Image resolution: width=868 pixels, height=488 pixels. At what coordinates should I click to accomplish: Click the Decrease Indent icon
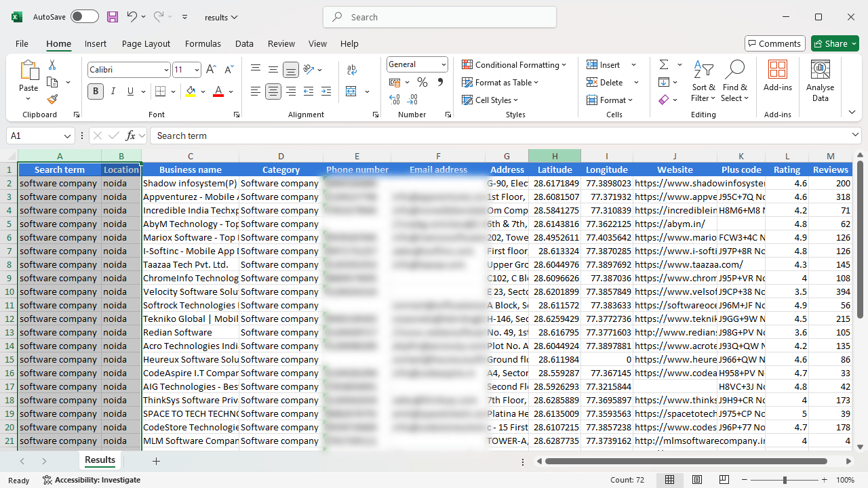(x=309, y=91)
